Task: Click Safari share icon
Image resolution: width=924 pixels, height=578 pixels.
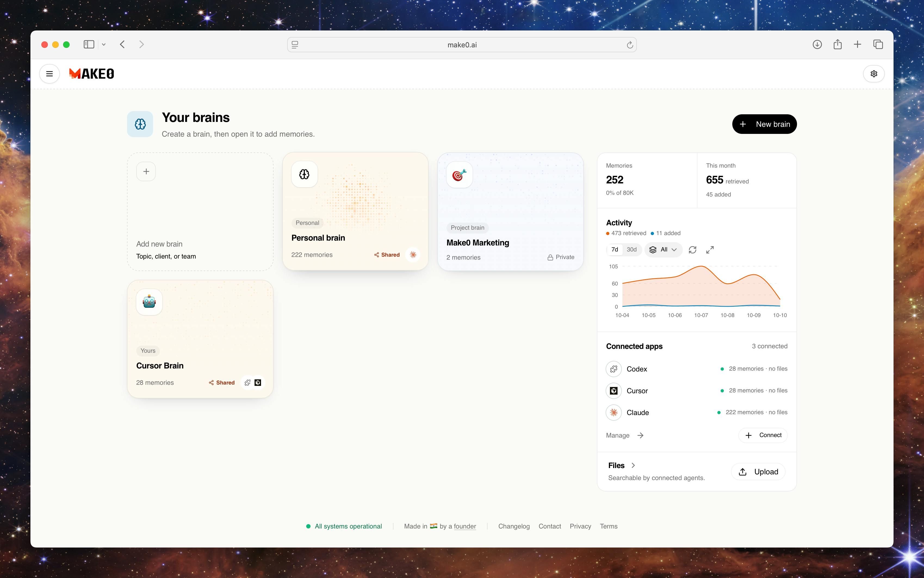Action: click(838, 44)
